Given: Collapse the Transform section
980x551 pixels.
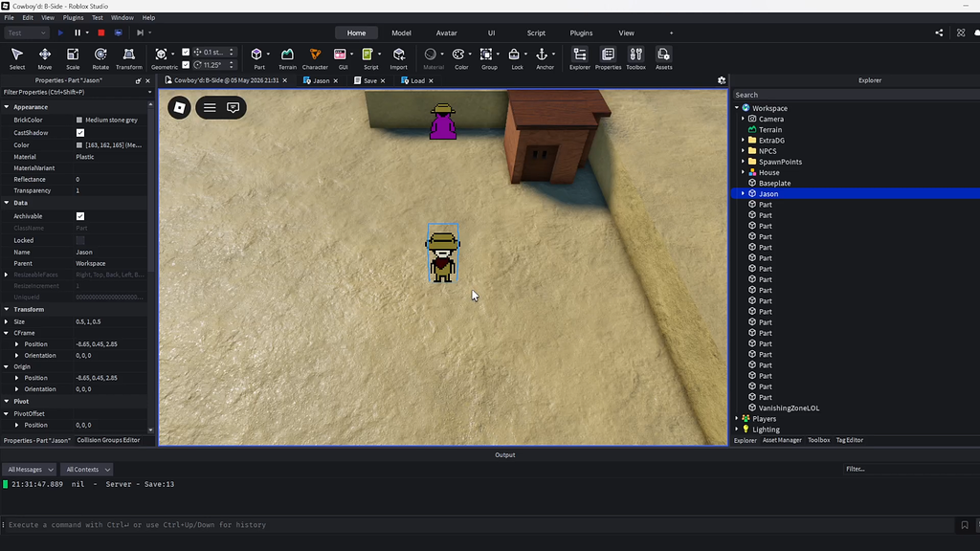Looking at the screenshot, I should coord(7,309).
